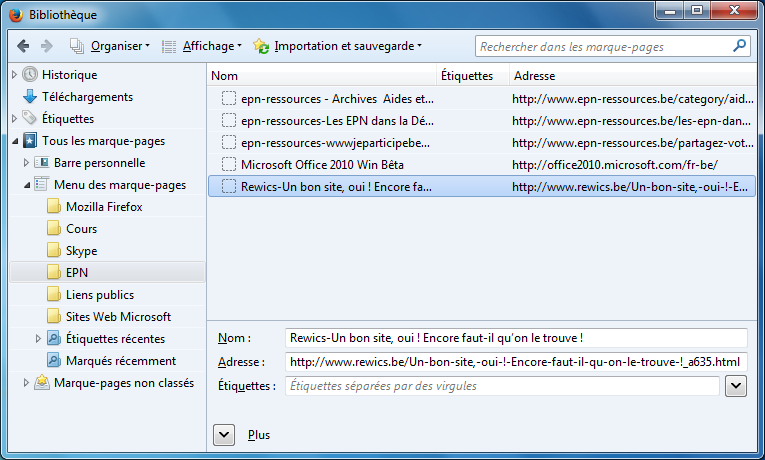Expand the Étiquettes récentes node
The image size is (765, 460).
pyautogui.click(x=38, y=339)
